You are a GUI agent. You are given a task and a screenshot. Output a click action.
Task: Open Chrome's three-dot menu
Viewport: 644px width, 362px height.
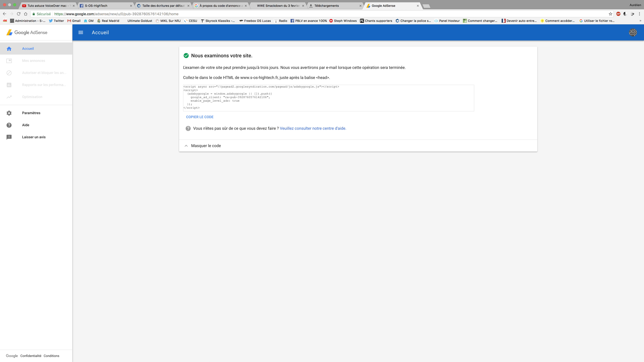639,14
